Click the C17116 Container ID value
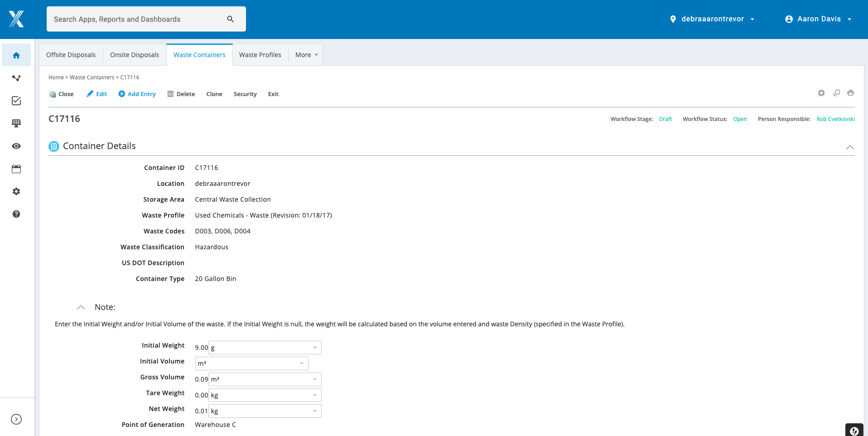The image size is (868, 436). 207,168
